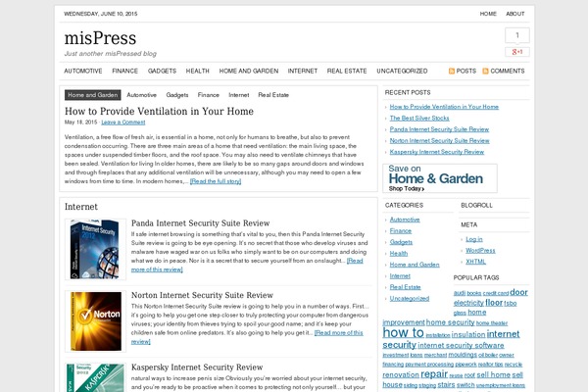Click the 'sell home' popular tag
The width and height of the screenshot is (588, 392).
494,374
